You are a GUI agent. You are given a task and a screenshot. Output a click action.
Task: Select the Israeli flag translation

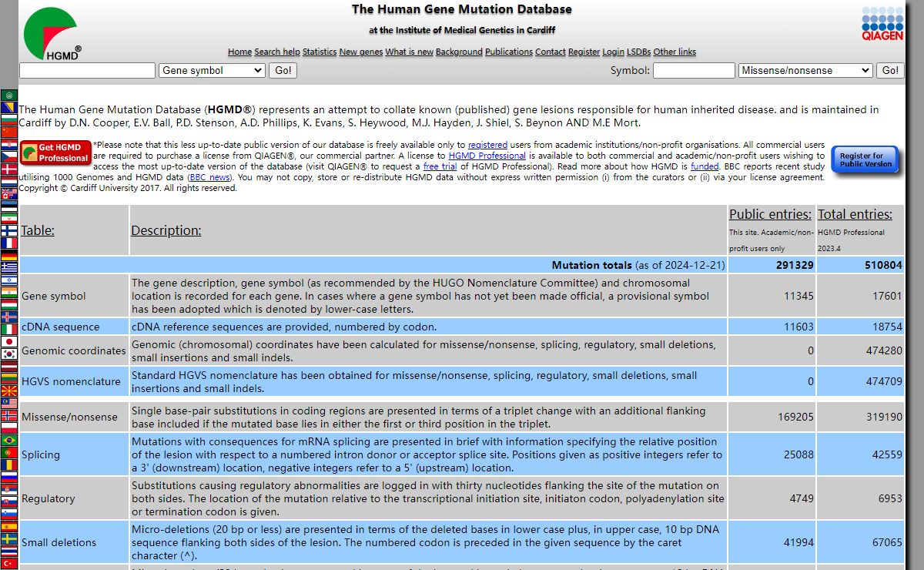tap(9, 280)
